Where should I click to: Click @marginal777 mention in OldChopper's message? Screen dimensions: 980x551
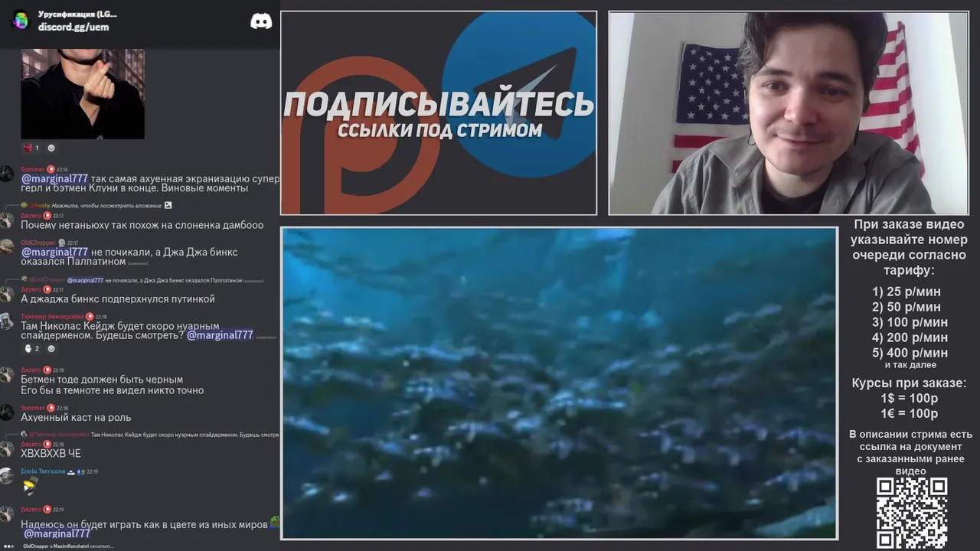click(x=54, y=252)
